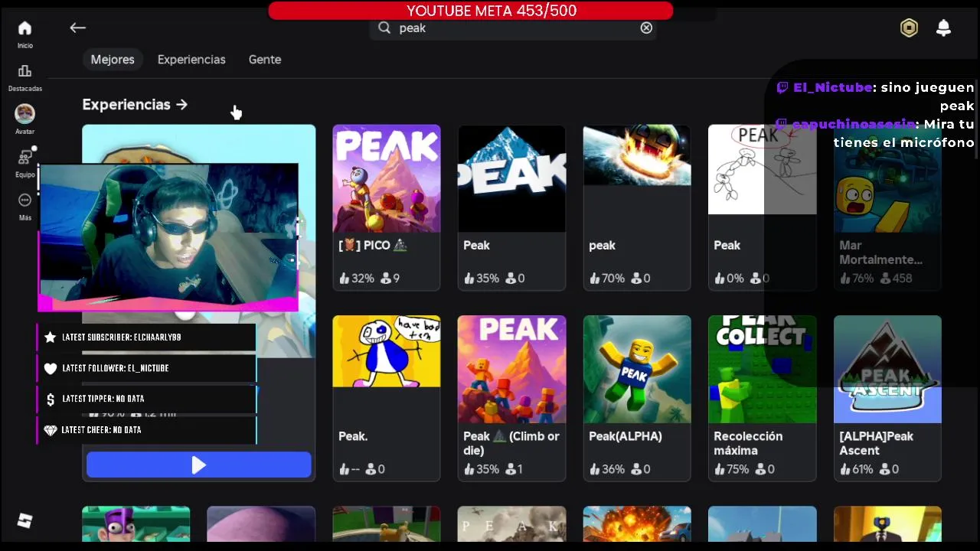Open Más options in sidebar
The height and width of the screenshot is (551, 980).
(24, 200)
